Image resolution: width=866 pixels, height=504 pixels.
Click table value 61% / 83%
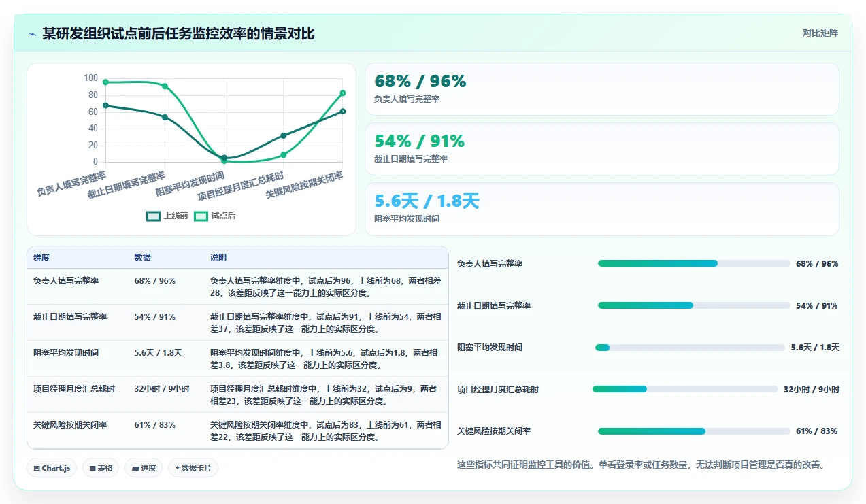pyautogui.click(x=155, y=425)
